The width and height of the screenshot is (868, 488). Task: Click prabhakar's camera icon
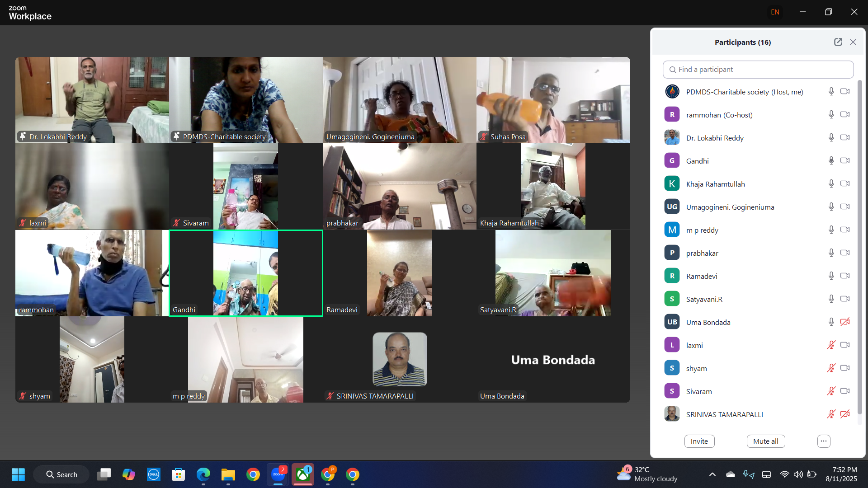(x=845, y=253)
